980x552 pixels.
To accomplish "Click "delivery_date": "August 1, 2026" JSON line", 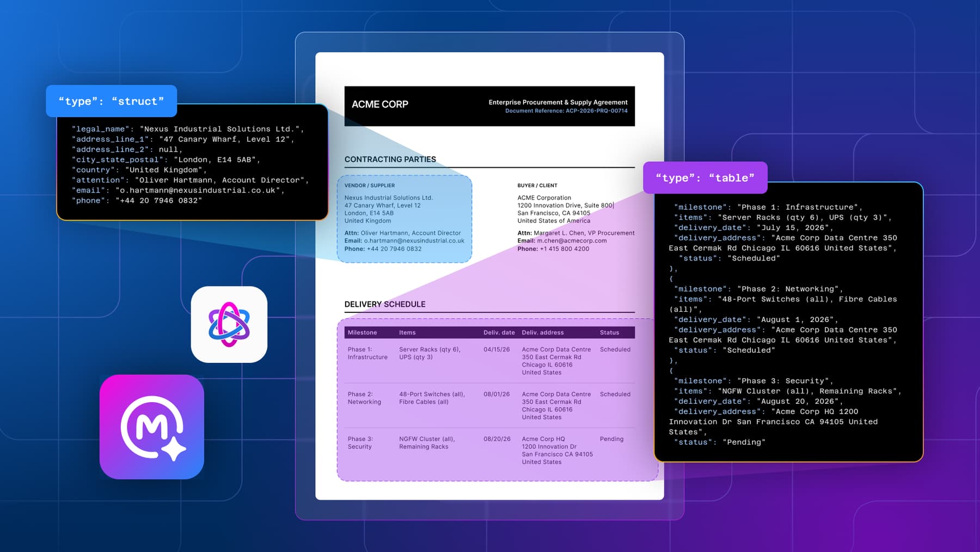I will [756, 320].
